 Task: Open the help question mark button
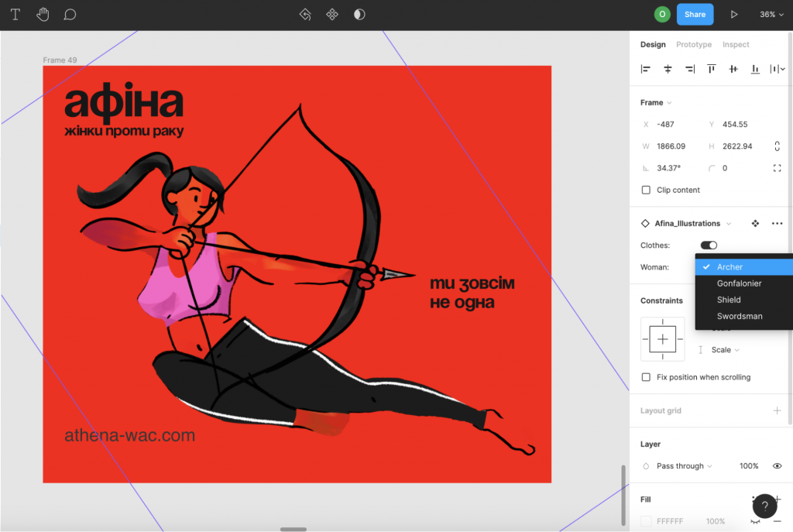764,506
